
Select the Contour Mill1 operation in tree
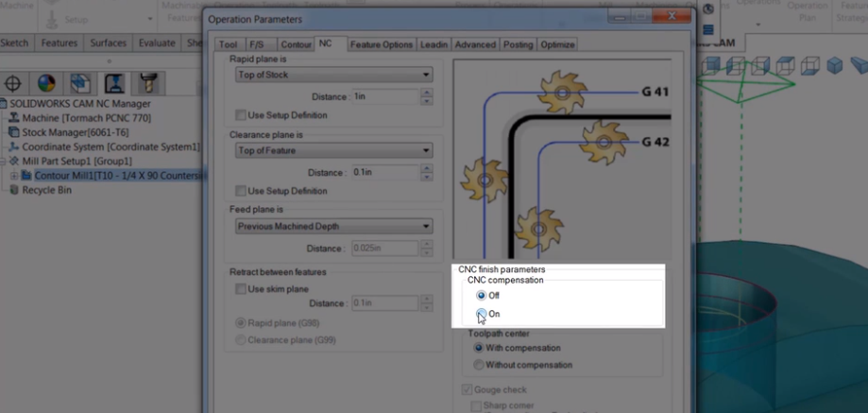pos(120,176)
